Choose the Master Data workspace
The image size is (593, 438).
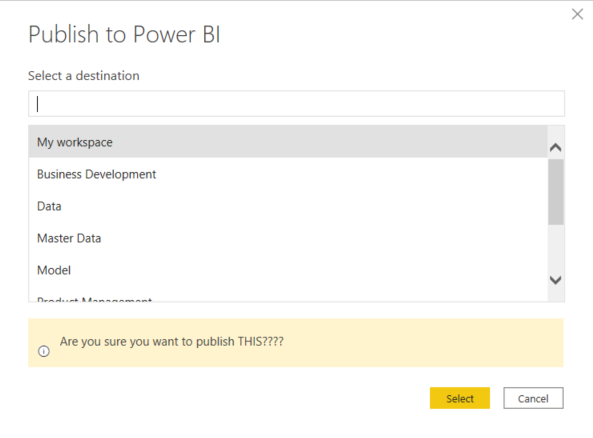coord(288,238)
